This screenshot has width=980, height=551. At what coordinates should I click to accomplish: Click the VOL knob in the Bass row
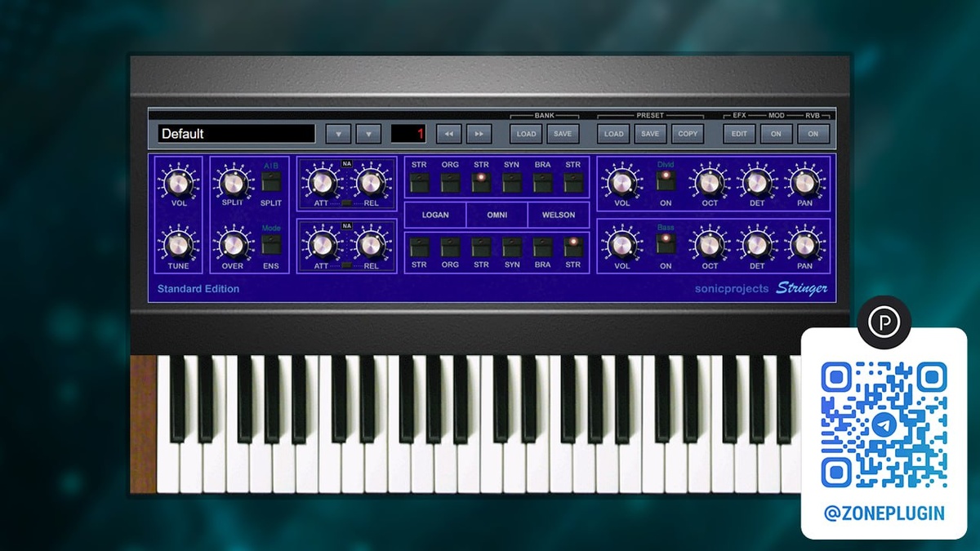(x=622, y=244)
